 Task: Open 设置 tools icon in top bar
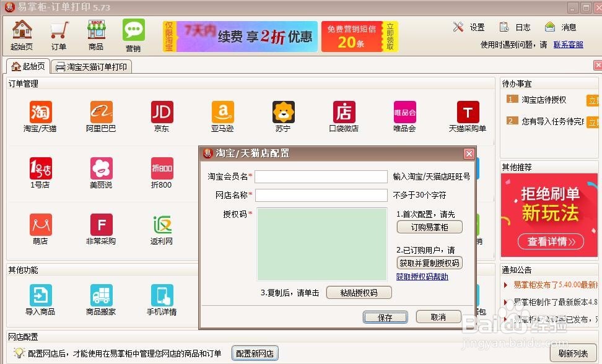coord(468,27)
